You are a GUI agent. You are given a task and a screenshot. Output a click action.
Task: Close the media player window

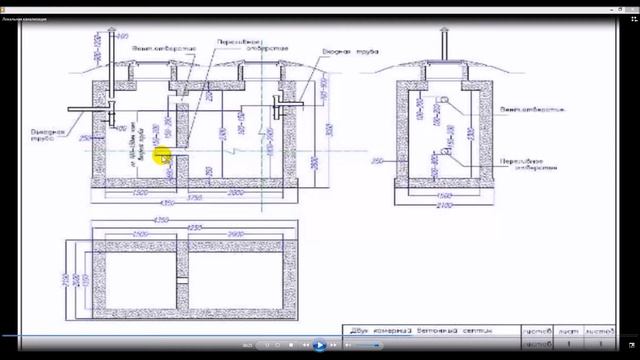click(632, 9)
